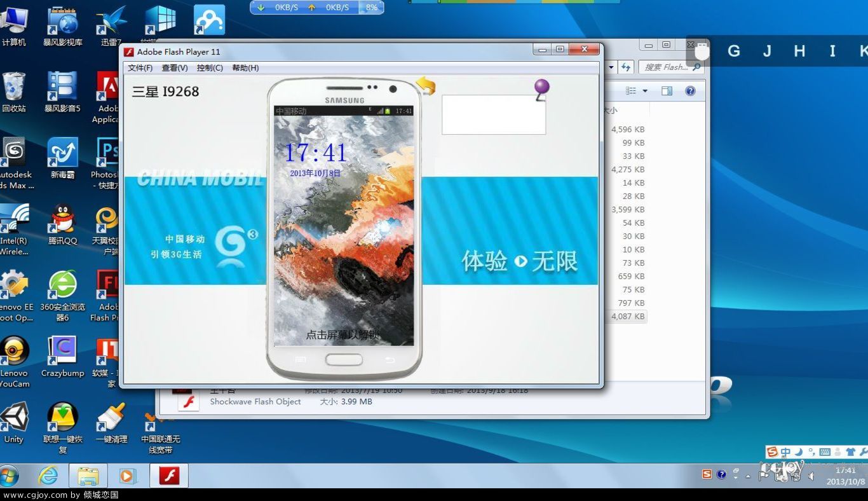Open the cloud desktop icon on the top row
Viewport: 868px width, 501px height.
(x=209, y=20)
